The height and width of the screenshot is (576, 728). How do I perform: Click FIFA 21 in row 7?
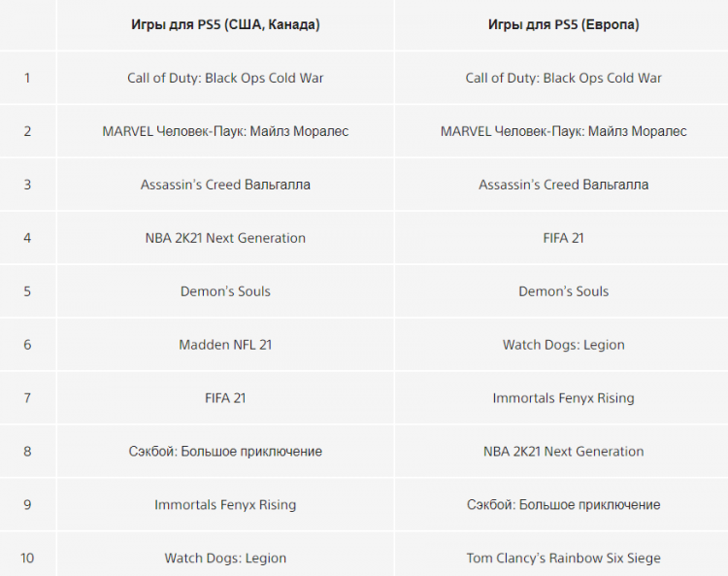(x=225, y=398)
